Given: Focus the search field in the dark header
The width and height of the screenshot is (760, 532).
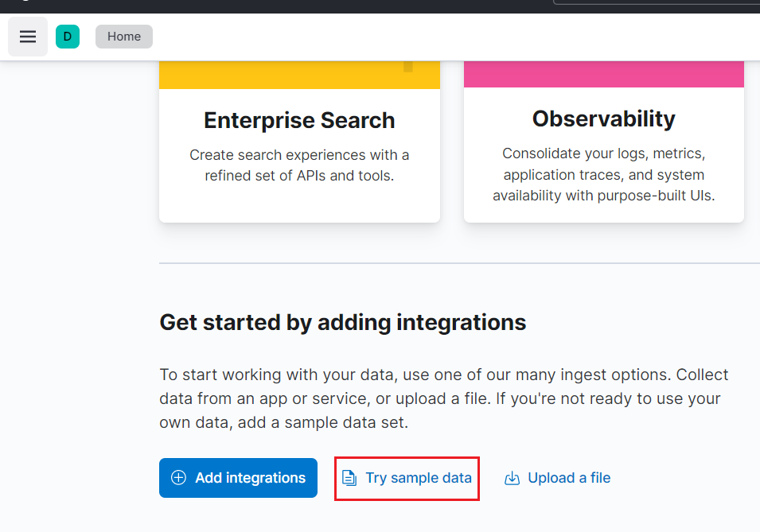Looking at the screenshot, I should point(657,2).
